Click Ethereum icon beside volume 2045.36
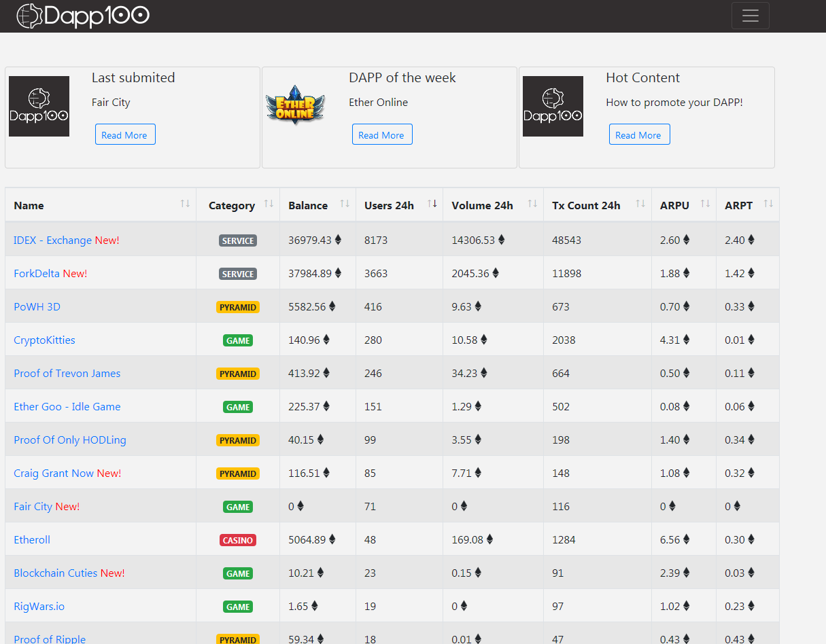 point(496,273)
